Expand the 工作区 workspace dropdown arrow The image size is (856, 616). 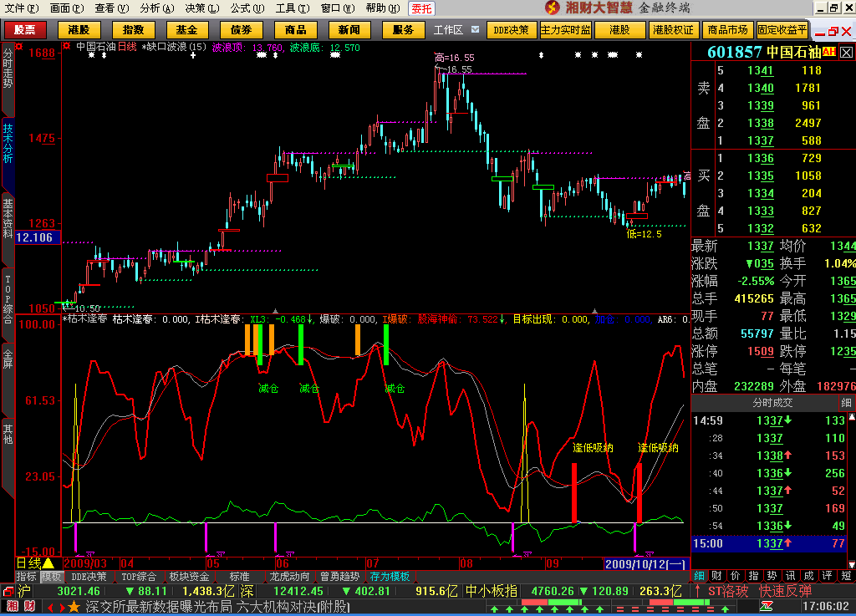pyautogui.click(x=475, y=29)
